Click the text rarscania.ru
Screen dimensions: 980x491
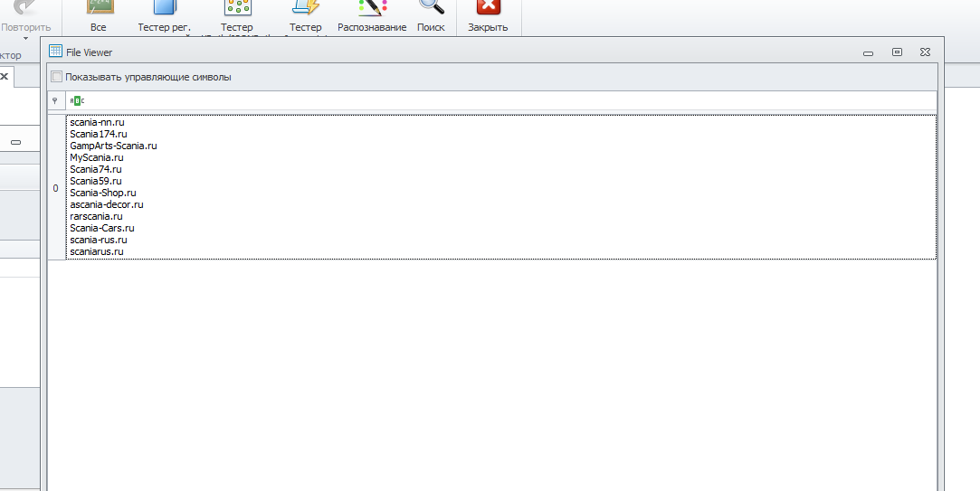(96, 216)
